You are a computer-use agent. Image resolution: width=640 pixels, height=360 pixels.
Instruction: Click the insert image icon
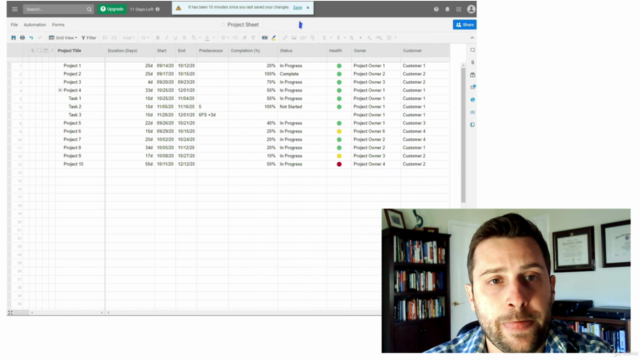(294, 38)
